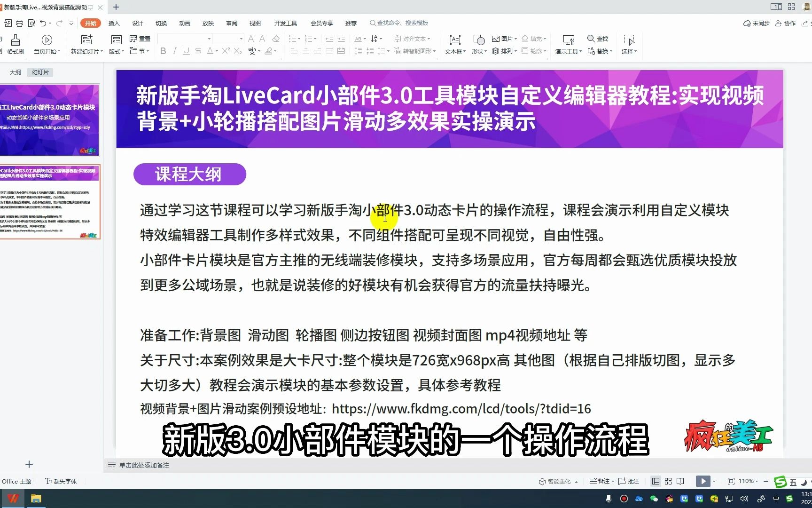Click the decrease indent icon
This screenshot has width=812, height=508.
pyautogui.click(x=329, y=39)
